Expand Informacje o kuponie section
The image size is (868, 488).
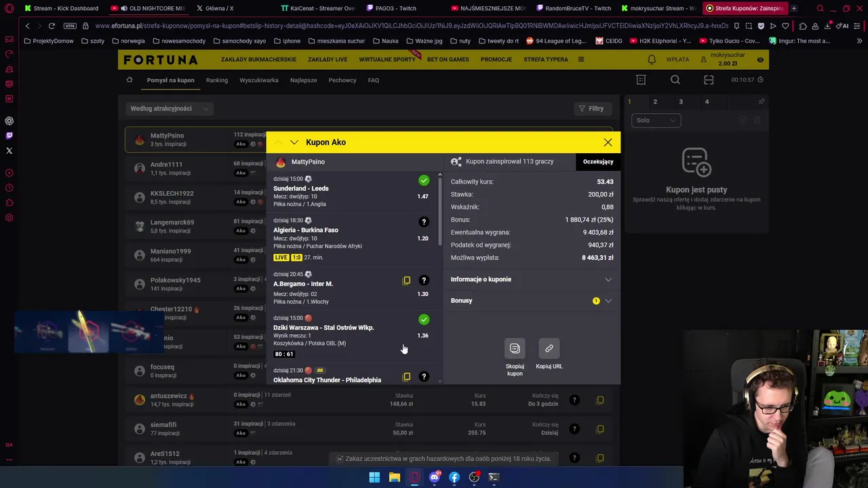pos(531,279)
